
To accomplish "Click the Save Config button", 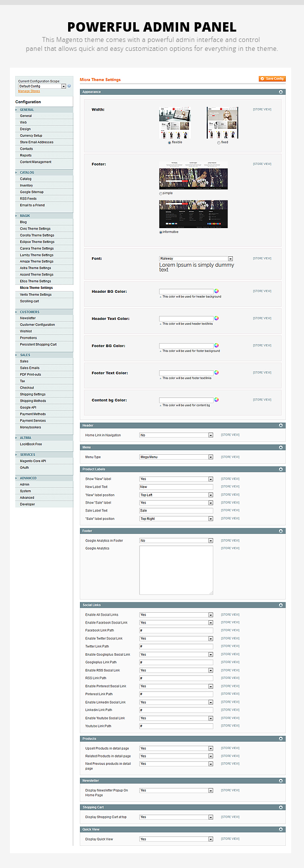I will tap(272, 79).
